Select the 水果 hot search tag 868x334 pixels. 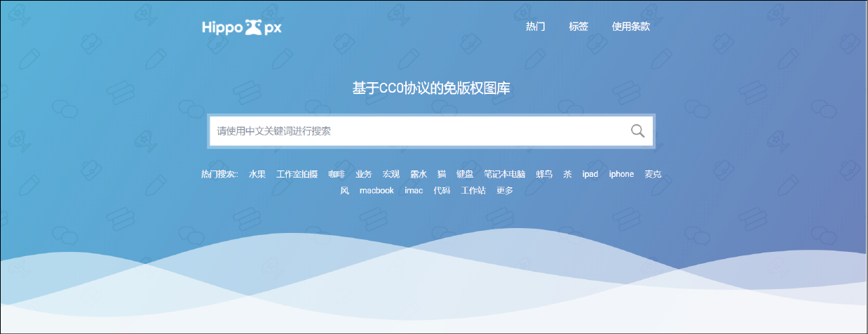257,174
